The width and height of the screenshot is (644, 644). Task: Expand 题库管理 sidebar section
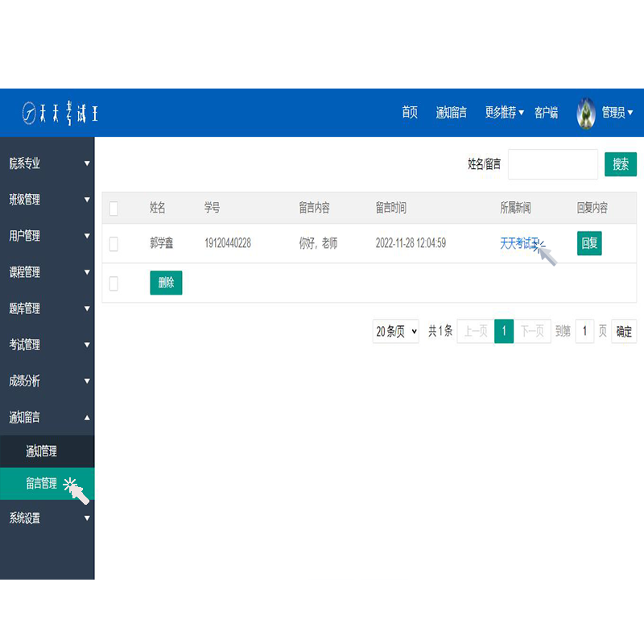tap(47, 308)
